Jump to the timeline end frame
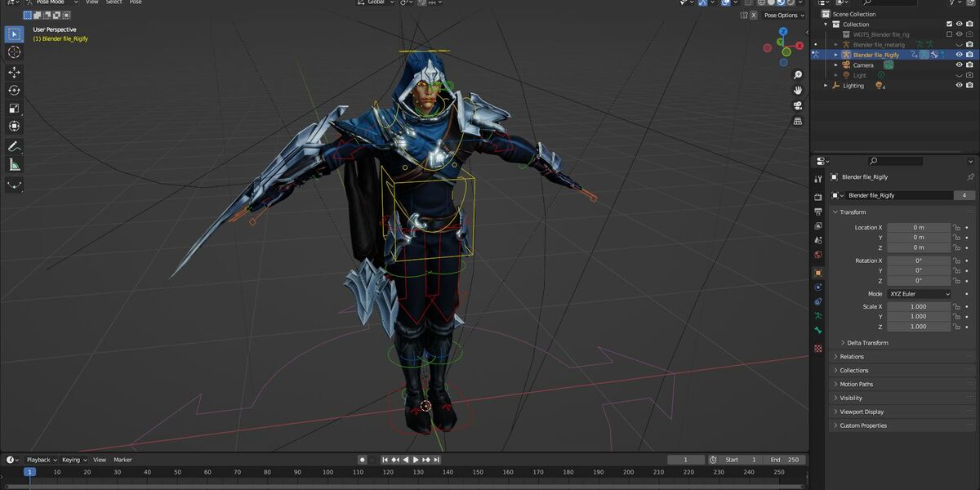Screen dimensions: 980x490 coord(437,460)
